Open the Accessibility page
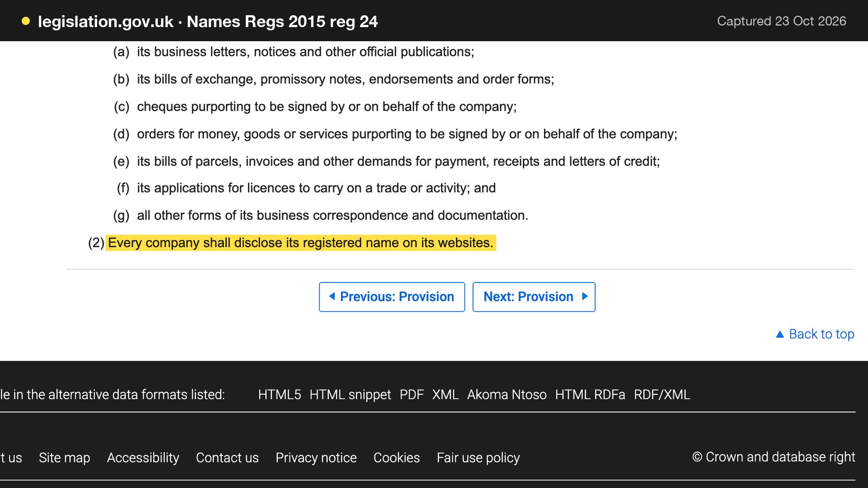 tap(143, 458)
